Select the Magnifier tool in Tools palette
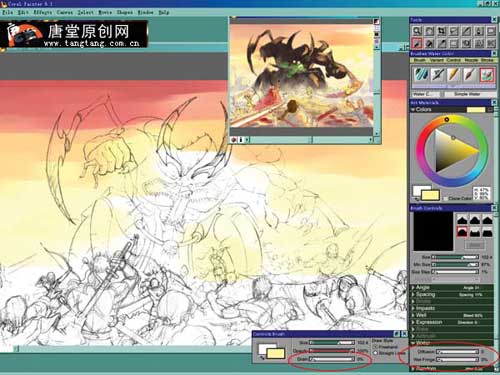 (417, 31)
